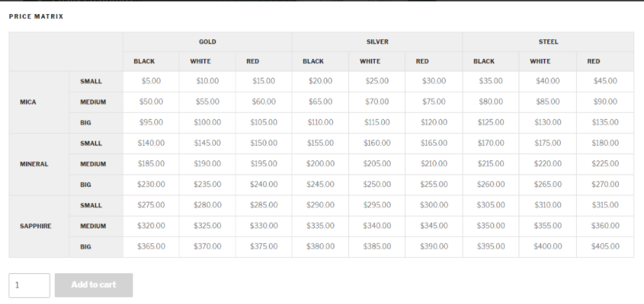The image size is (644, 304).
Task: Click the PRICE MATRIX heading
Action: click(36, 16)
